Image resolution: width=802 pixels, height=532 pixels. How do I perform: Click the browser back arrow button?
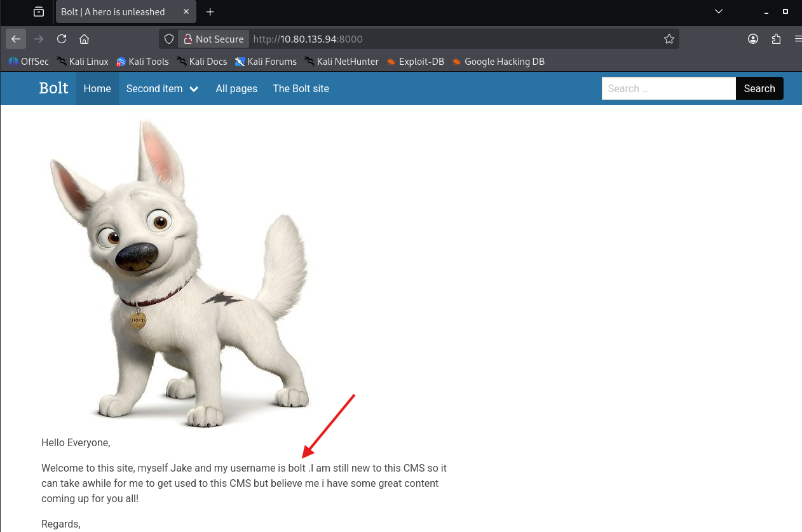pyautogui.click(x=16, y=39)
